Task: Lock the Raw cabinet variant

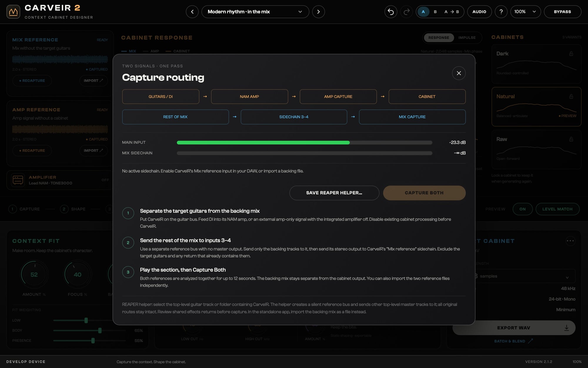Action: pyautogui.click(x=571, y=139)
